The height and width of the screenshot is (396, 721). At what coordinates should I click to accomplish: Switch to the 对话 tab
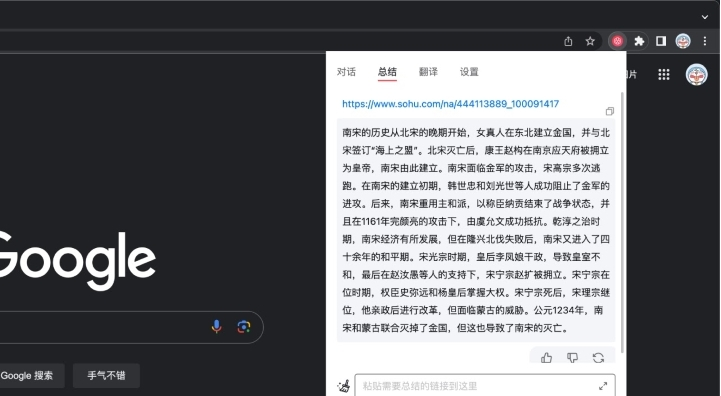346,72
